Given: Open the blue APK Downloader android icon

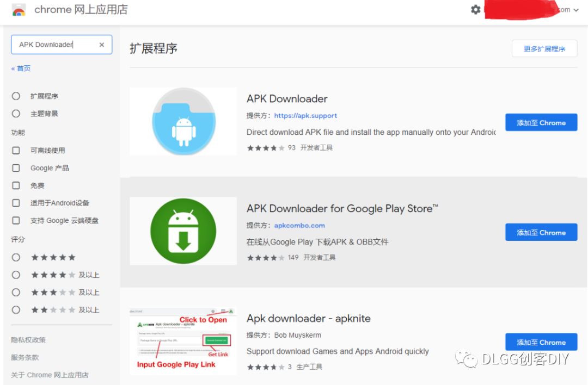Looking at the screenshot, I should coord(183,121).
